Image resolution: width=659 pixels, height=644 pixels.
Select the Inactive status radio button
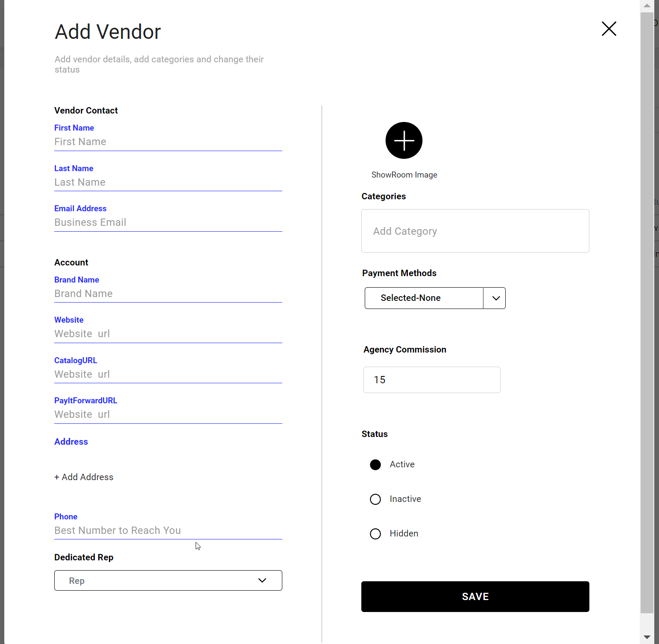click(x=375, y=499)
